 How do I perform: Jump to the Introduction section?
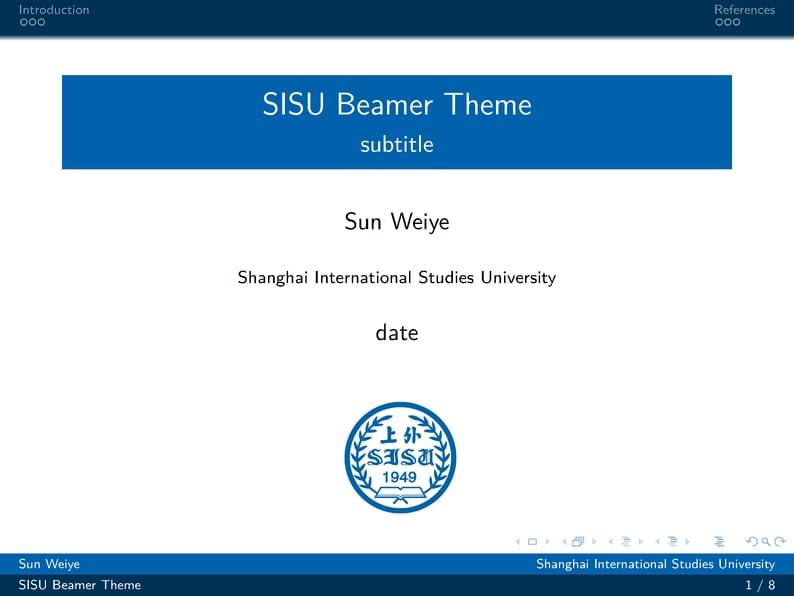pyautogui.click(x=54, y=10)
